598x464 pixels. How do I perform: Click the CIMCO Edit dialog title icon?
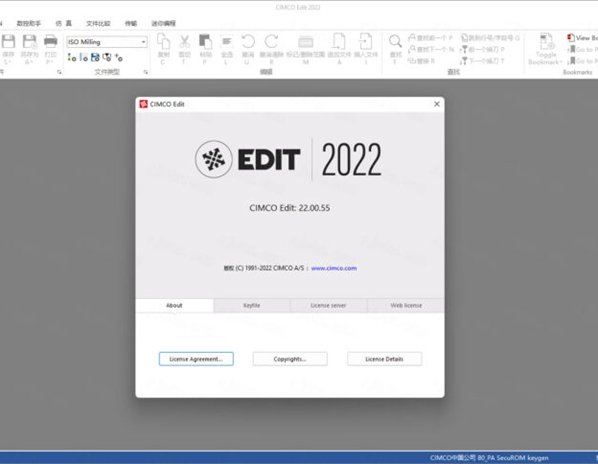143,104
